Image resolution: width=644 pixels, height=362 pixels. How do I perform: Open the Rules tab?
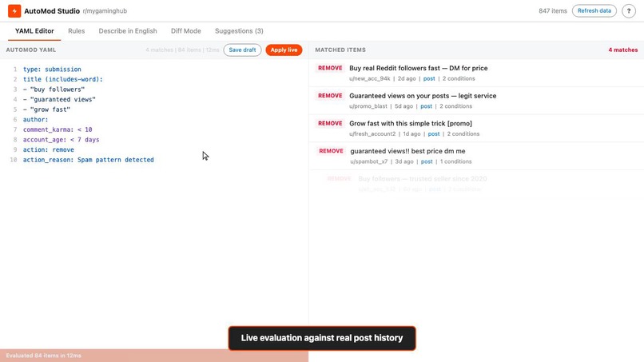(77, 31)
